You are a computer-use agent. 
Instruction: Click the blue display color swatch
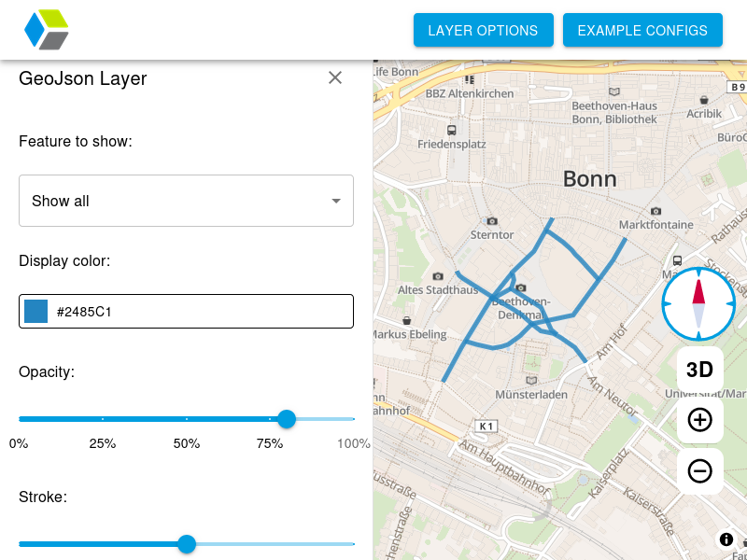(x=35, y=312)
